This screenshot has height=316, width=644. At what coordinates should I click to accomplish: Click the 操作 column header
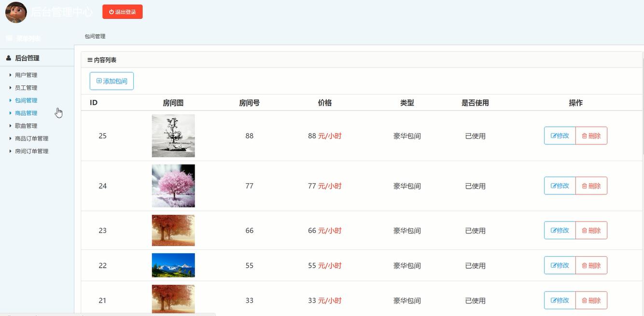(x=576, y=103)
